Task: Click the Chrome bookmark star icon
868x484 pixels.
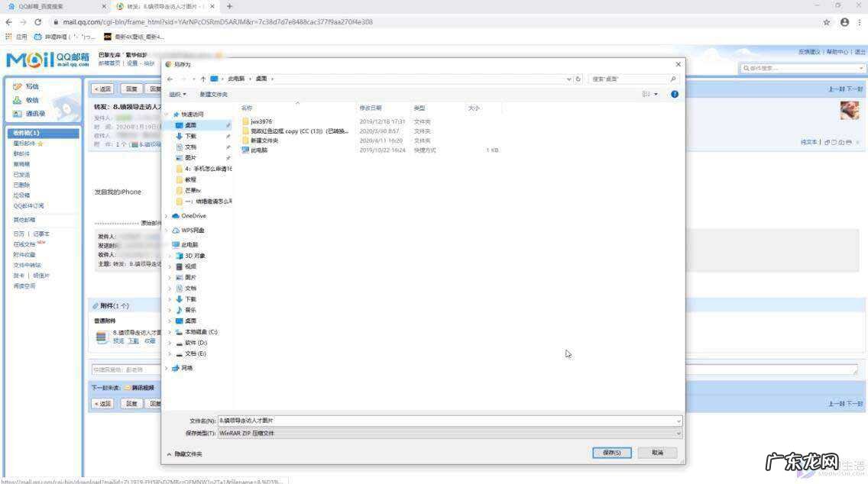Action: pos(827,22)
